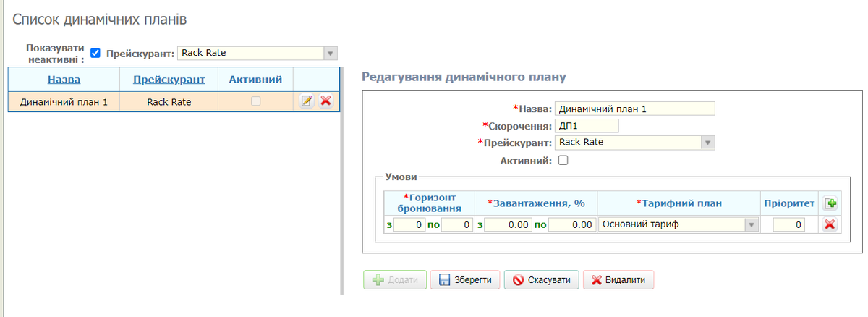Select the Динамічний план 1 row name cell

coord(64,102)
